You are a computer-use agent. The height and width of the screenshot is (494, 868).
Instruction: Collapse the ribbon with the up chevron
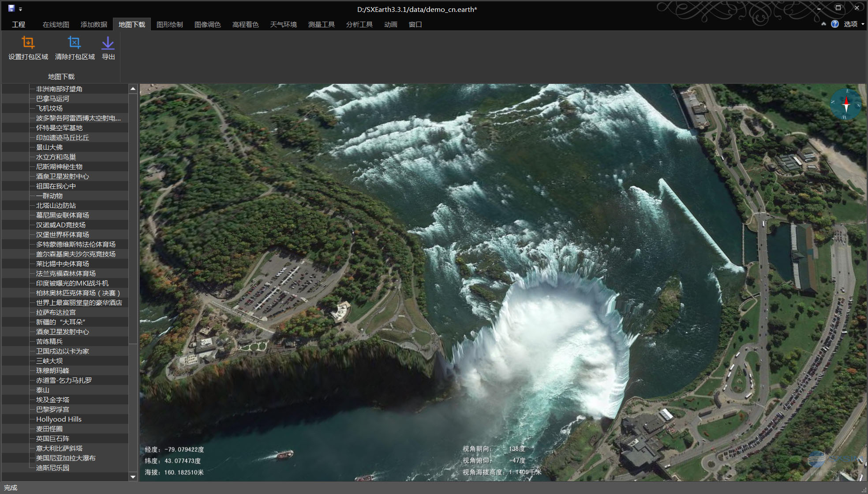(x=823, y=24)
